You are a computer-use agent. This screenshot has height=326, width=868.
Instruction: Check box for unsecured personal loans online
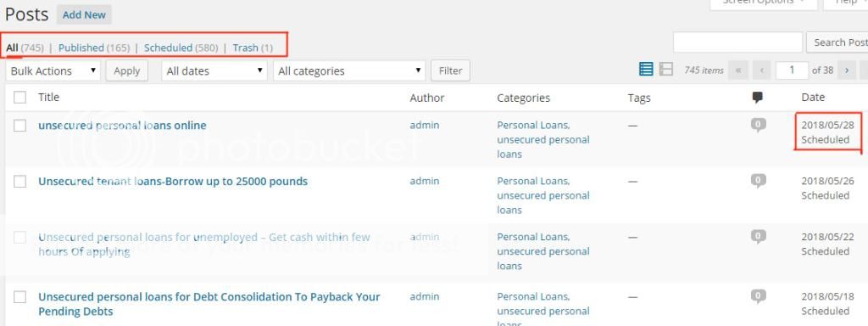point(20,126)
